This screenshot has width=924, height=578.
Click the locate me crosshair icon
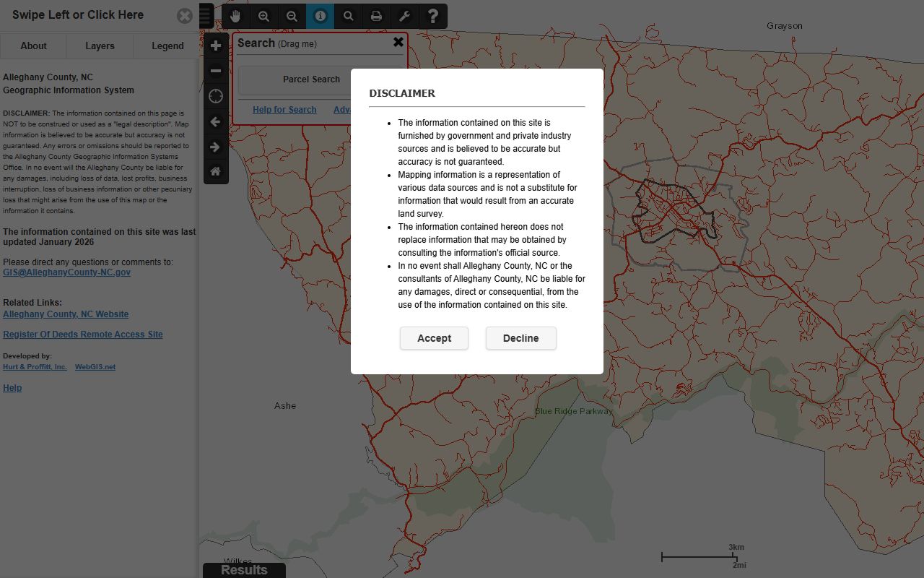coord(216,96)
